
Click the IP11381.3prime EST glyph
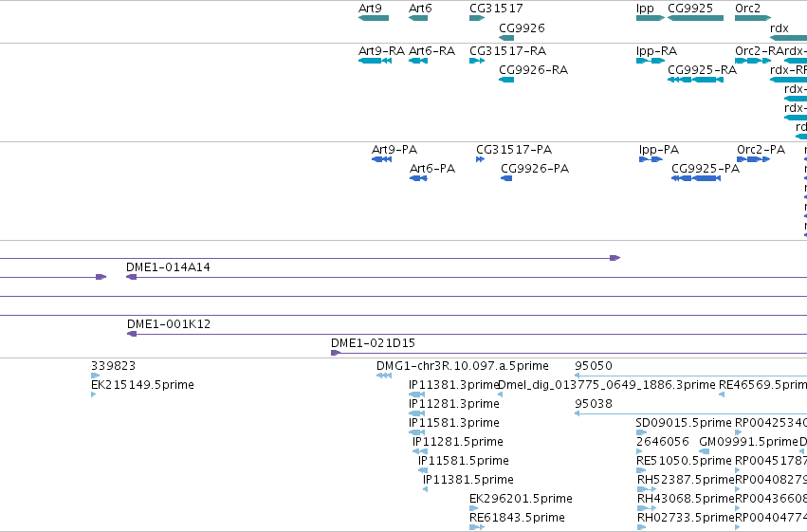pyautogui.click(x=417, y=394)
